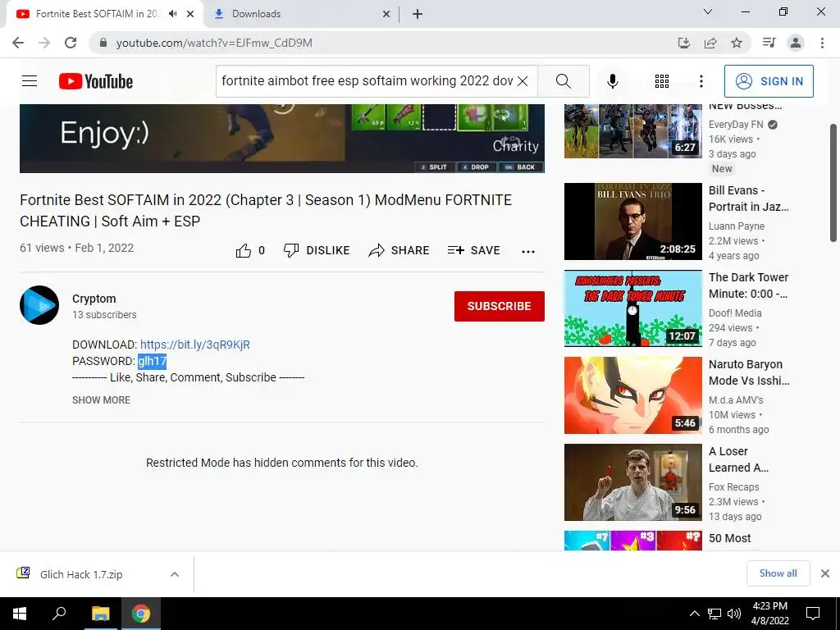Open a new Chrome tab
Viewport: 840px width, 630px height.
[x=418, y=15]
